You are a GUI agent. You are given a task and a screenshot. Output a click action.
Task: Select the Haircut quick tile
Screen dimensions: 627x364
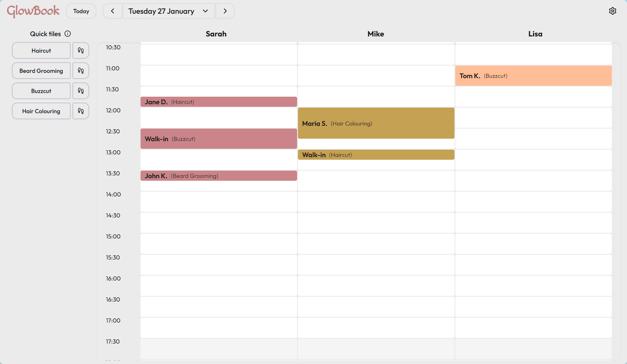coord(41,50)
